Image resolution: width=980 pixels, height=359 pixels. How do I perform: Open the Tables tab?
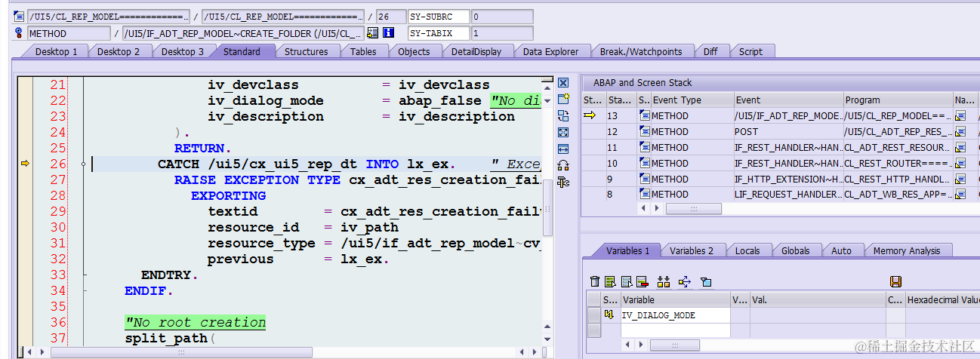tap(363, 51)
